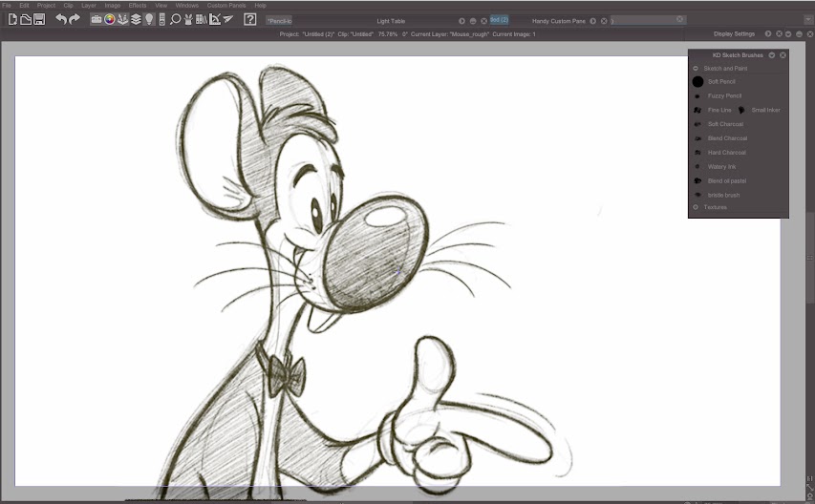The height and width of the screenshot is (504, 815).
Task: Clear the top bar input field with X
Action: [x=680, y=19]
